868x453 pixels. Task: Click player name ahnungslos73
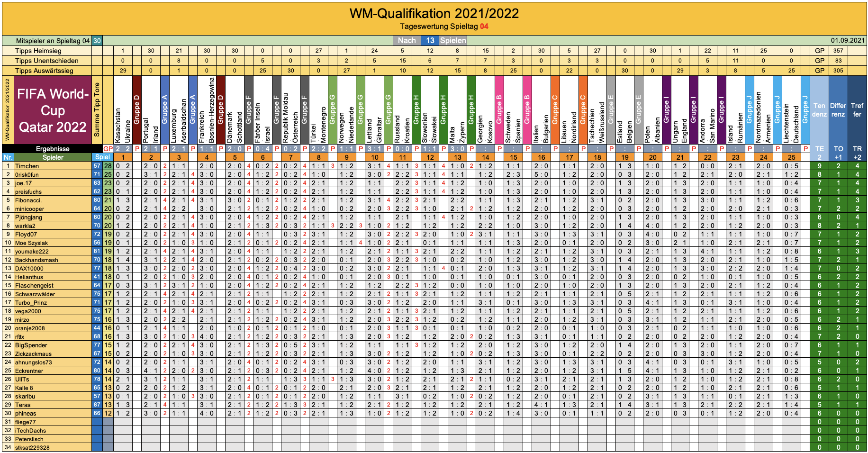coord(34,362)
